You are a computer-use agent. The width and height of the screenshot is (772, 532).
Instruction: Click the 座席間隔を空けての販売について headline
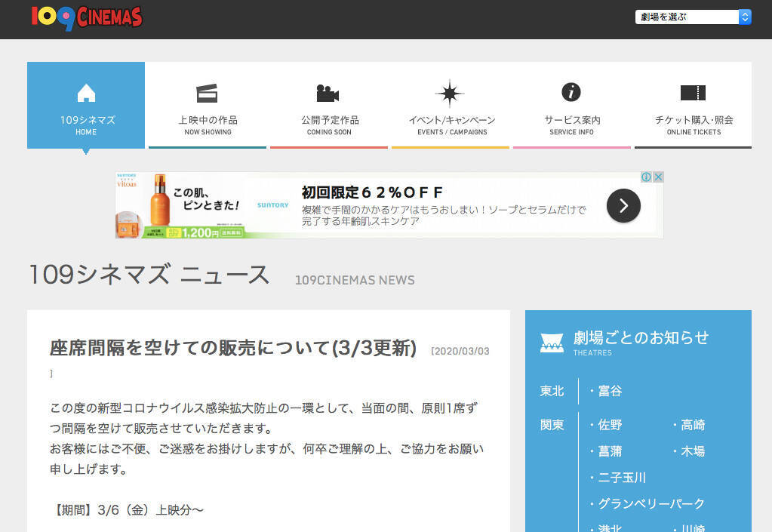tap(233, 348)
